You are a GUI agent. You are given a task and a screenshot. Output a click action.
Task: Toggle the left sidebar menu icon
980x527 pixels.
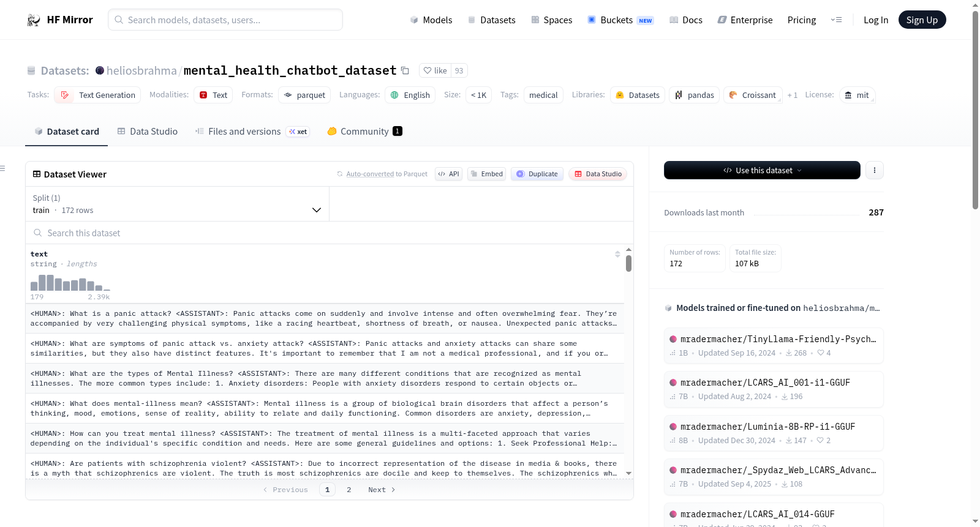(x=2, y=168)
